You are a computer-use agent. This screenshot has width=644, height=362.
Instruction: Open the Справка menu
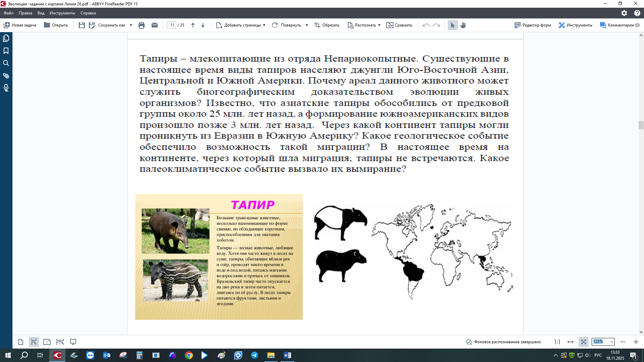tap(88, 13)
